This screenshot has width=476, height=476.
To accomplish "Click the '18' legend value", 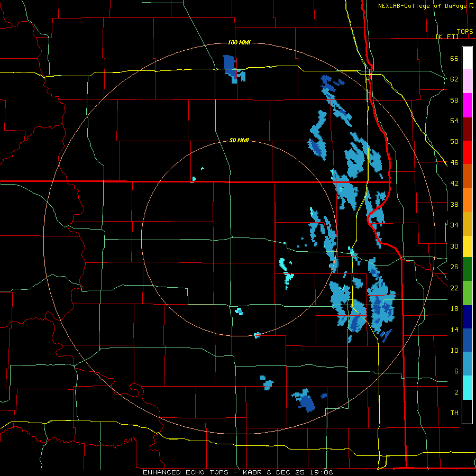I will click(x=454, y=309).
